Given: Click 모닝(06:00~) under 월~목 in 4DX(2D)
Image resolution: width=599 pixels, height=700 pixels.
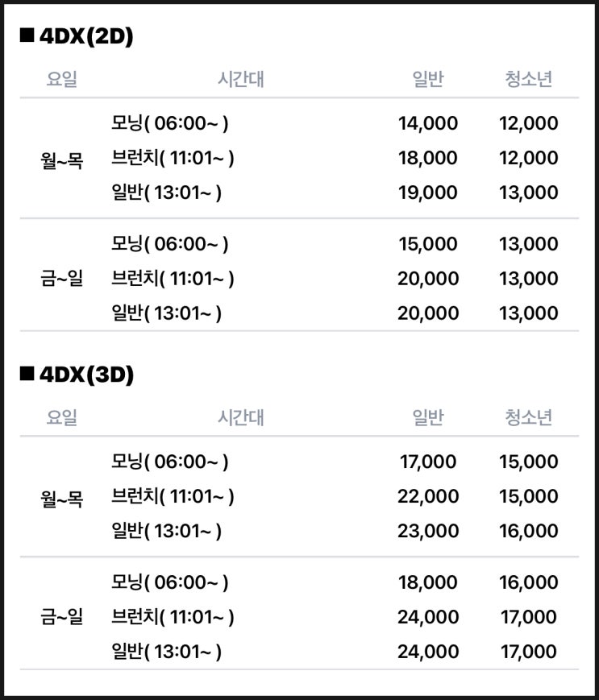Looking at the screenshot, I should point(170,124).
